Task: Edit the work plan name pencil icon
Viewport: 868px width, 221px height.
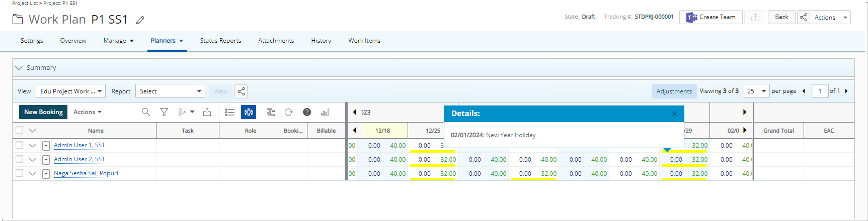Action: click(x=140, y=20)
